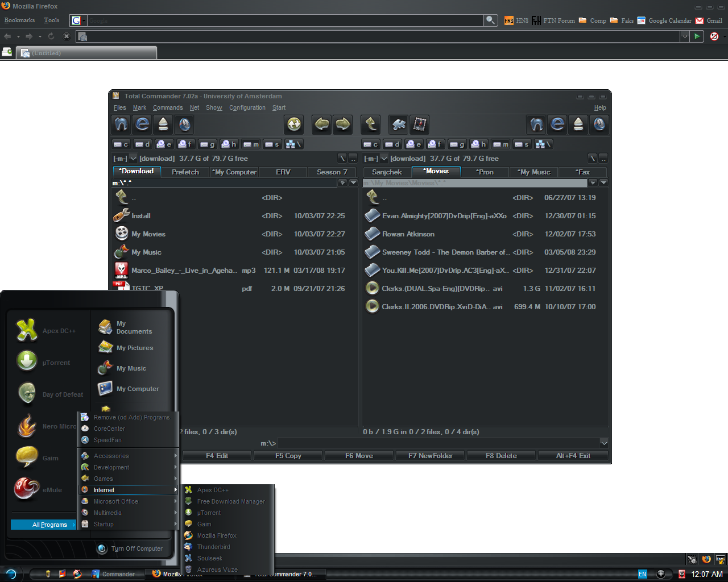Click Turn Off Computer in the Start menu
This screenshot has height=582, width=728.
131,548
